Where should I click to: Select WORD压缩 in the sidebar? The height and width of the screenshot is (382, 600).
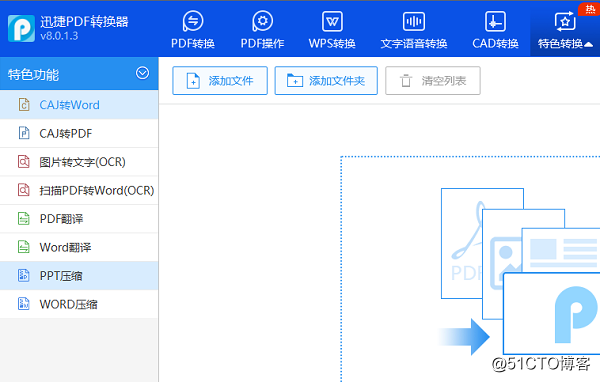coord(79,304)
